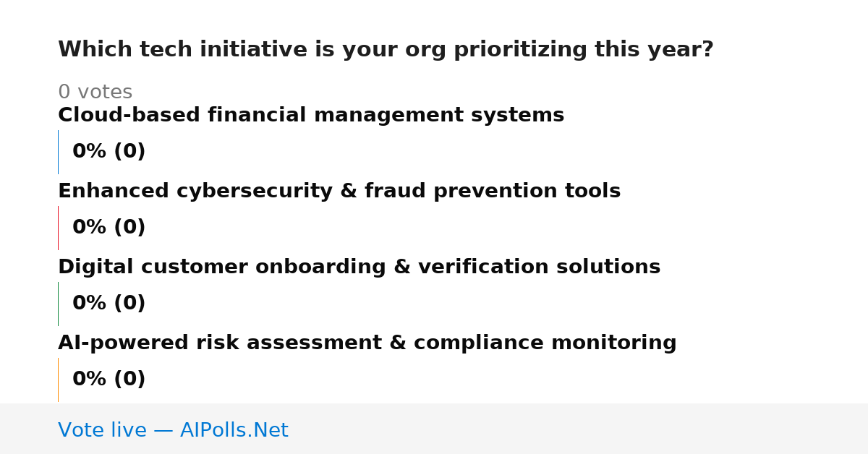Open the Vote live — AIPolls.Net link
This screenshot has height=454, width=868.
point(173,430)
